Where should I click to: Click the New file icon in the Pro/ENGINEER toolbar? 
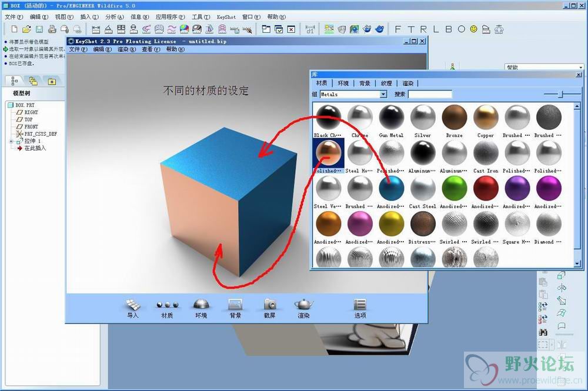[14, 29]
